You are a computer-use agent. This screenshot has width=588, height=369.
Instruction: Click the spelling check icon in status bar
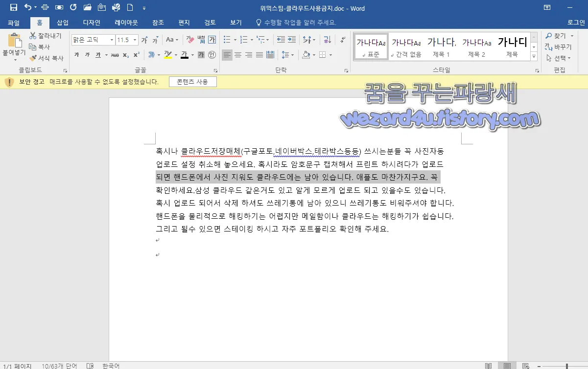tap(90, 366)
